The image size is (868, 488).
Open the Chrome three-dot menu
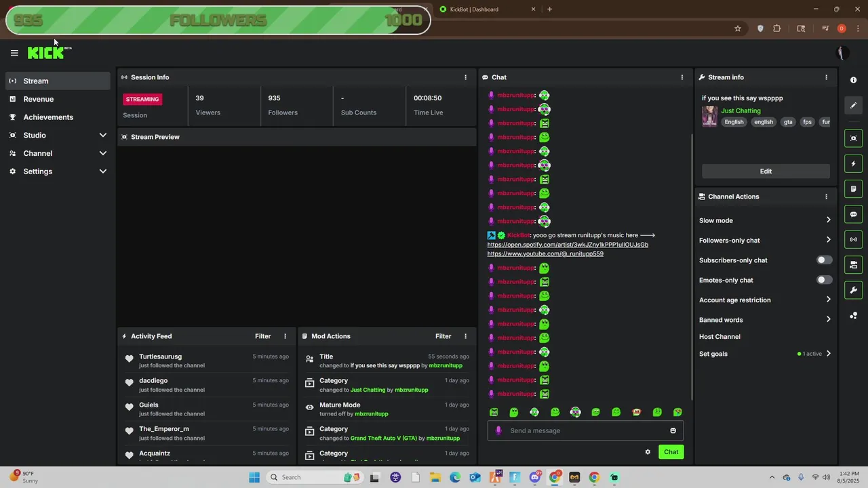[x=858, y=28]
